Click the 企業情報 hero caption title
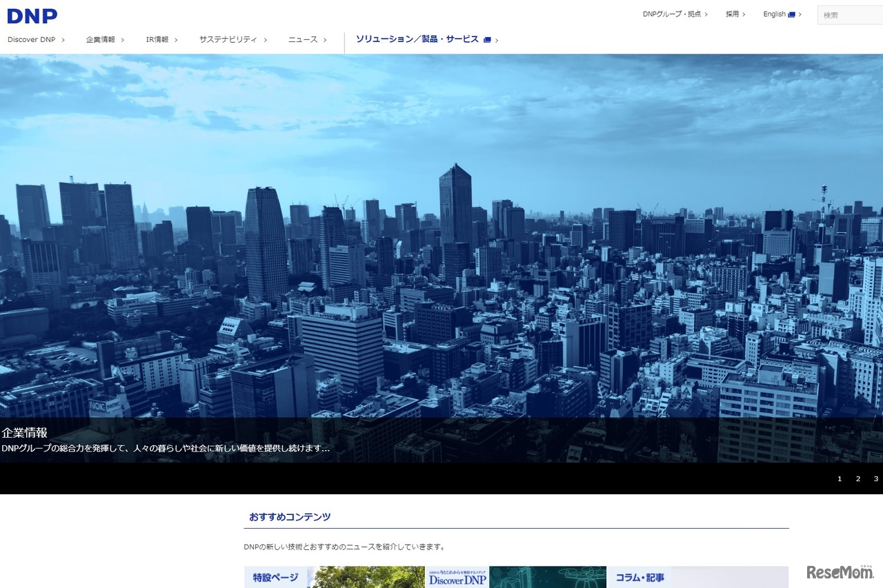The height and width of the screenshot is (588, 883). [x=25, y=433]
